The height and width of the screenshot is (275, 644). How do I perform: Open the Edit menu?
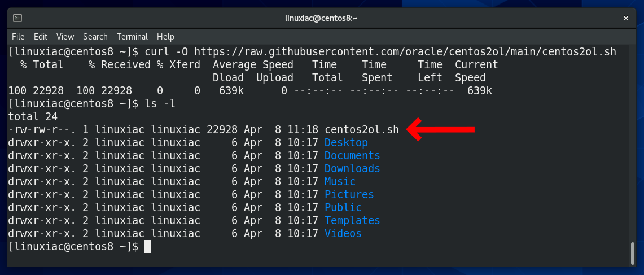coord(41,37)
